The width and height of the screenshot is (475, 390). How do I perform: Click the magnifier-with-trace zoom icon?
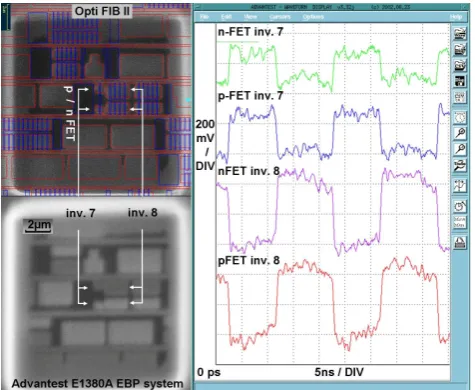[460, 165]
